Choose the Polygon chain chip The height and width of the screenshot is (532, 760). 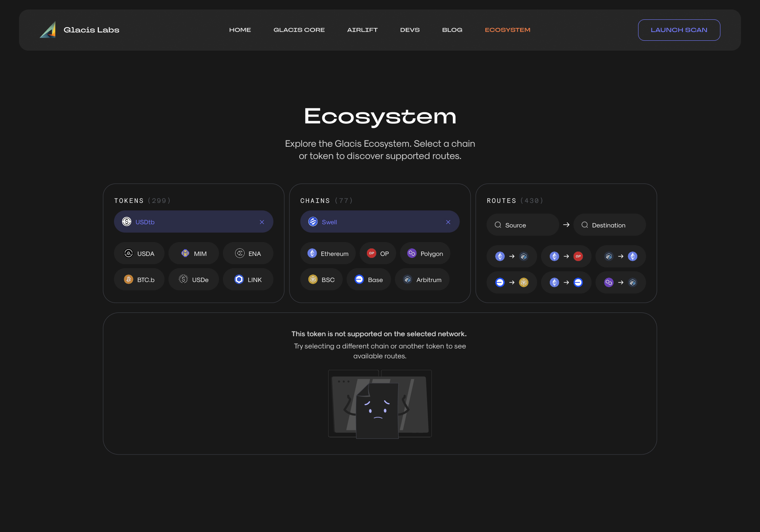pos(425,254)
